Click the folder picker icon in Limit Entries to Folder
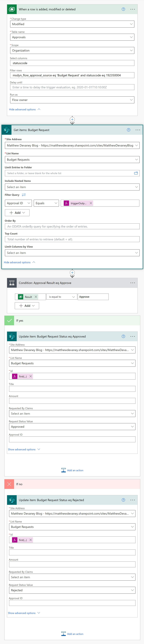The image size is (144, 644). 136,173
